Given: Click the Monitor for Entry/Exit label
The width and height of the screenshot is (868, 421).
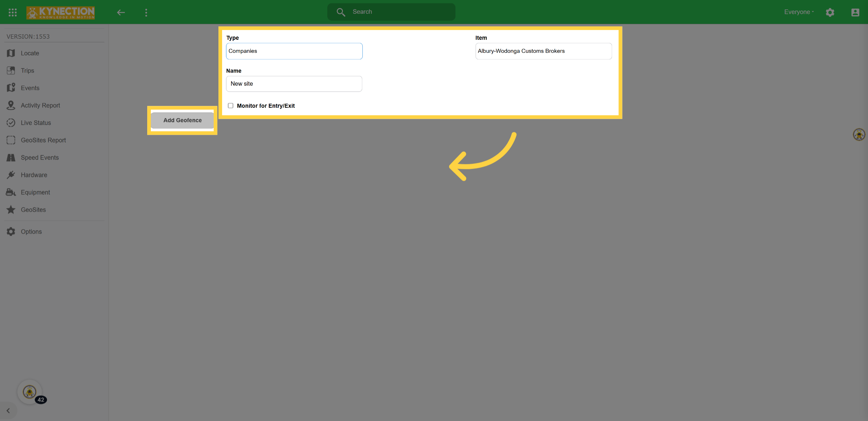Looking at the screenshot, I should 266,106.
